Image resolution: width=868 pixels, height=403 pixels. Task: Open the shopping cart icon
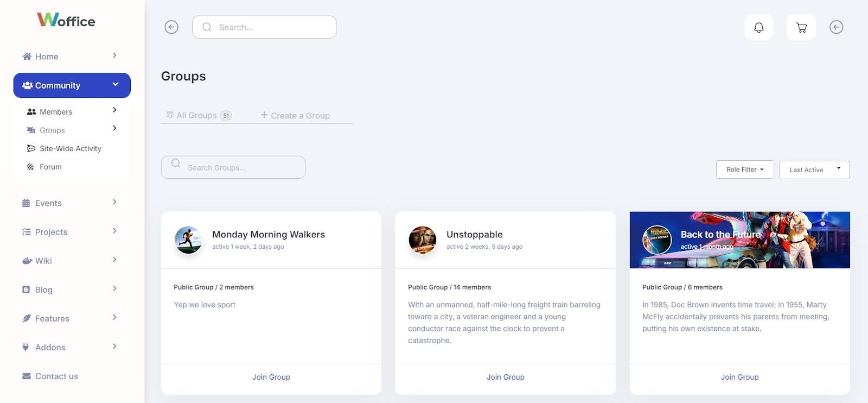pyautogui.click(x=801, y=27)
